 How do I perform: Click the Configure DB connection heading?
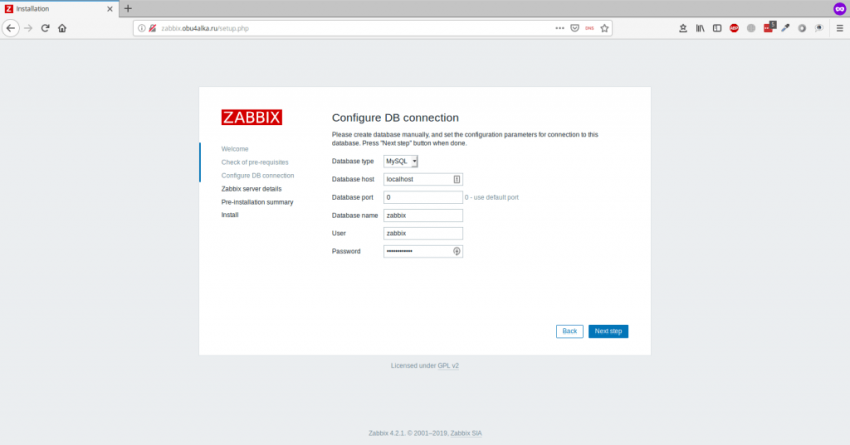click(395, 118)
